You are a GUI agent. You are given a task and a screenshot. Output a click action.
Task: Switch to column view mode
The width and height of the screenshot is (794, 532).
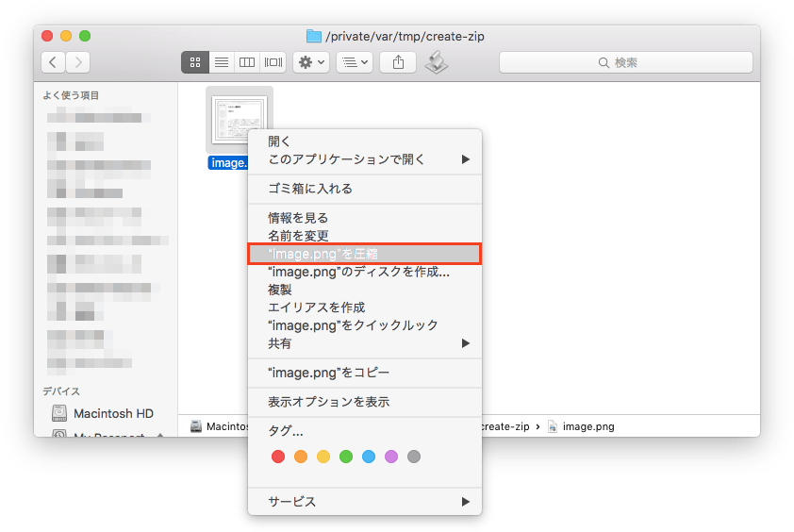pos(247,62)
